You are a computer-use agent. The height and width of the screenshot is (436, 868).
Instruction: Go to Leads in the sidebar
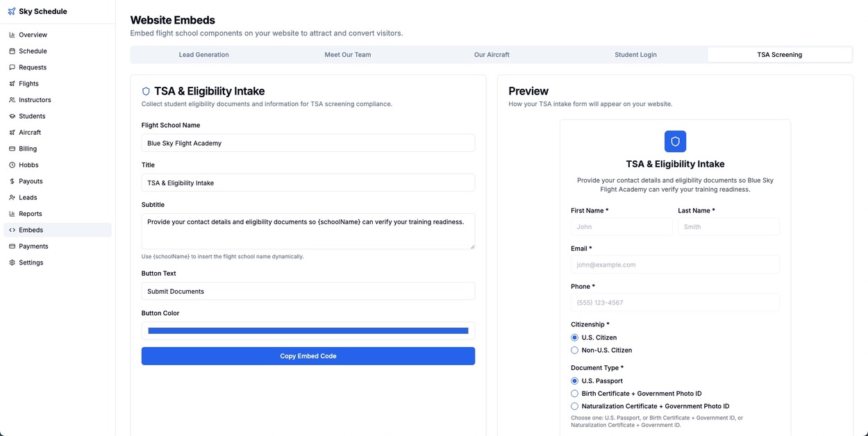point(28,197)
